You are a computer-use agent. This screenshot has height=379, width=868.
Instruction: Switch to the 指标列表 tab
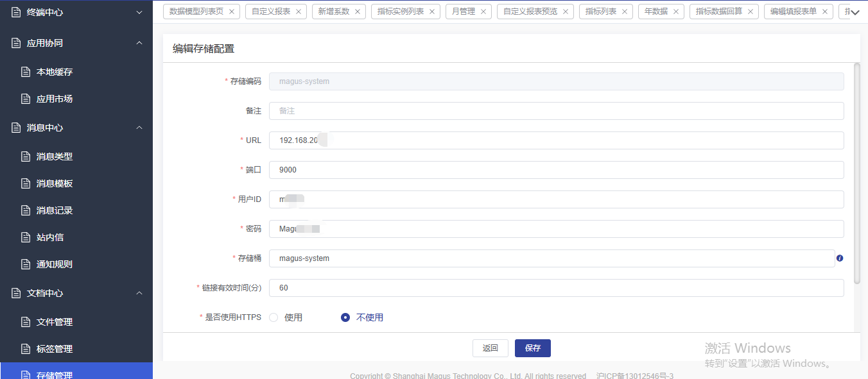point(600,12)
